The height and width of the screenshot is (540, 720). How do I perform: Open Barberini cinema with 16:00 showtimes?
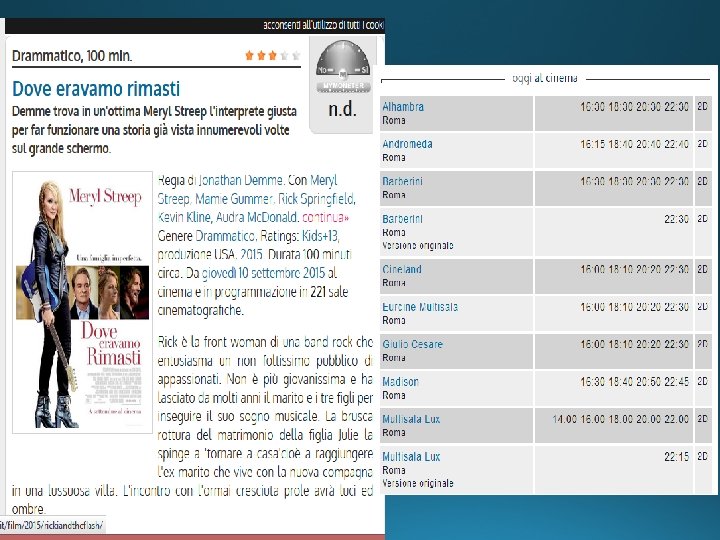[x=402, y=181]
